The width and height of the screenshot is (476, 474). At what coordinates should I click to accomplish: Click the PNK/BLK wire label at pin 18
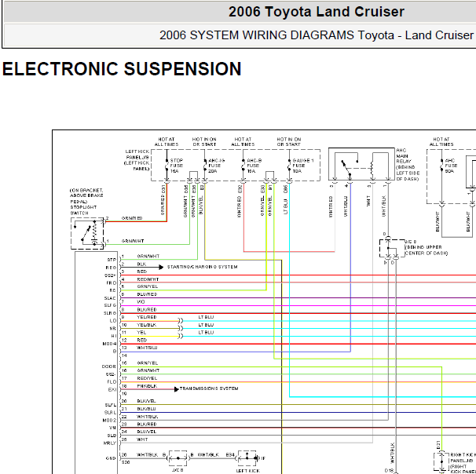(147, 386)
